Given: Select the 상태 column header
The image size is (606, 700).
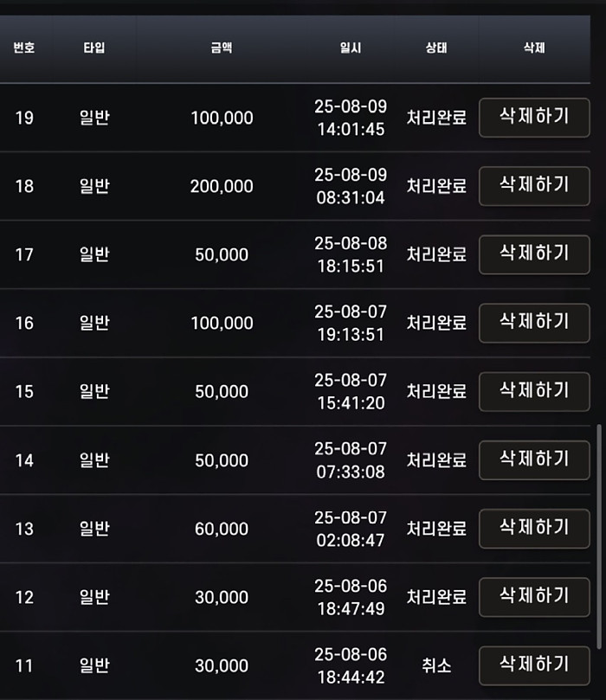Looking at the screenshot, I should point(436,48).
